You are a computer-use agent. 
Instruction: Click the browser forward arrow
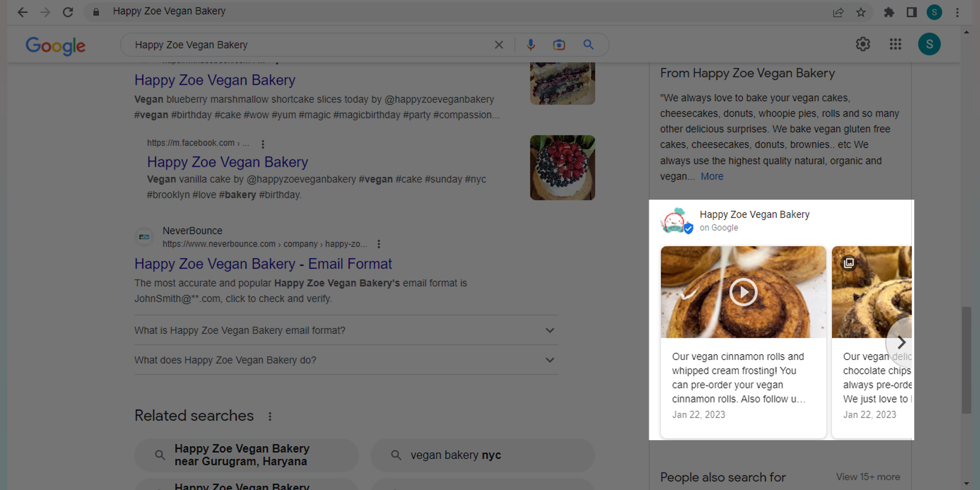(x=45, y=12)
